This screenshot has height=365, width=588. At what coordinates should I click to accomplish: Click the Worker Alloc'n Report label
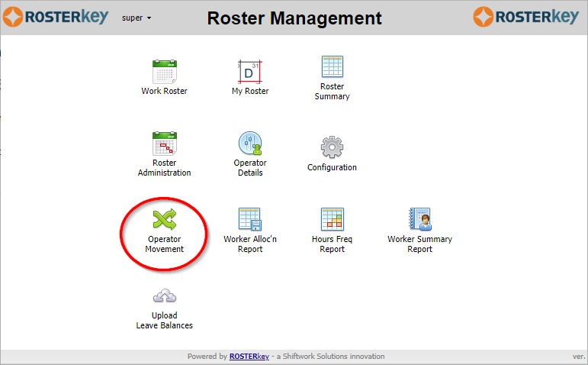249,244
